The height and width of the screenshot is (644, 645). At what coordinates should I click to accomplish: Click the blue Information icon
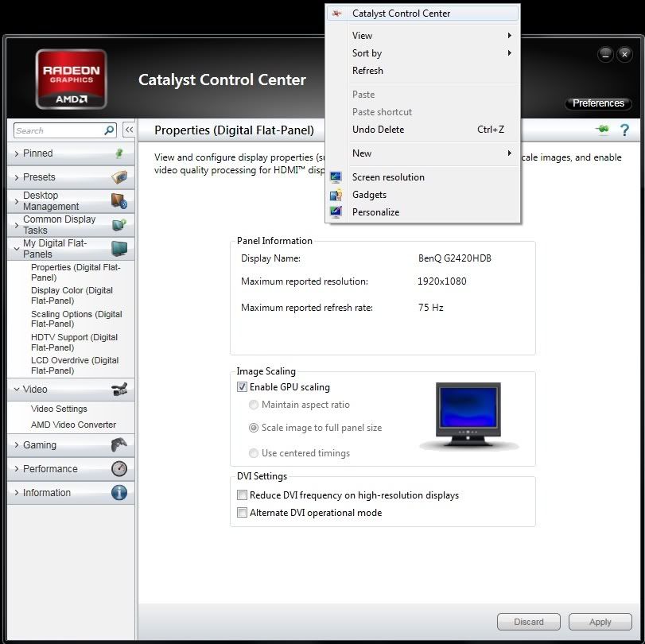(119, 492)
